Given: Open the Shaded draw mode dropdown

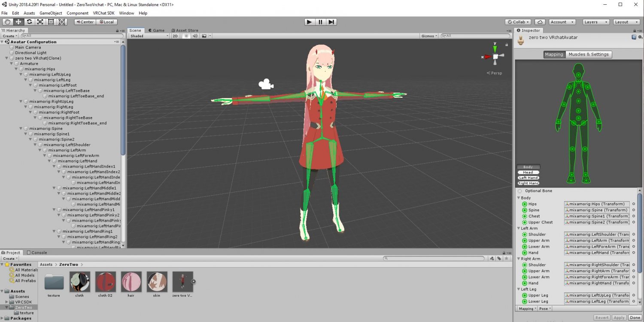Looking at the screenshot, I should coord(149,36).
